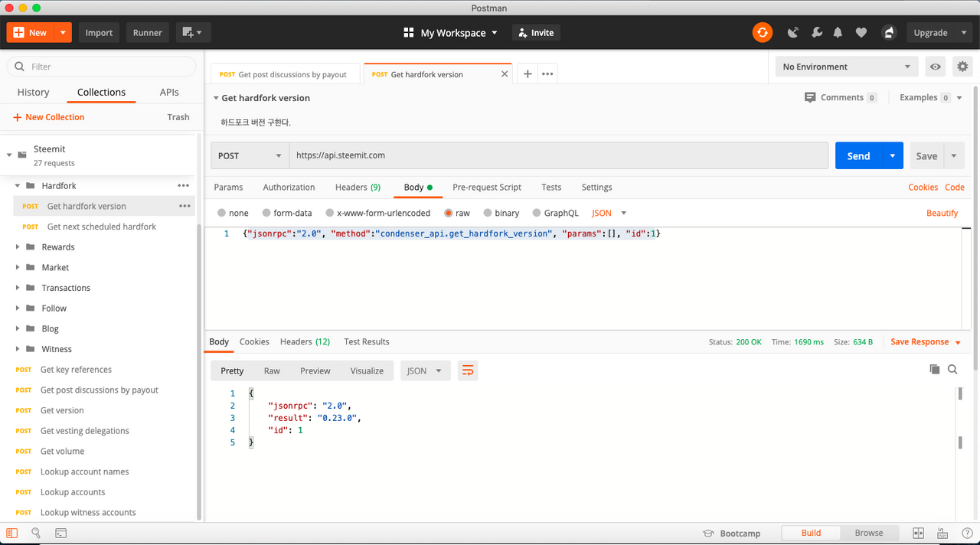Open the Test Results response tab

click(x=367, y=341)
